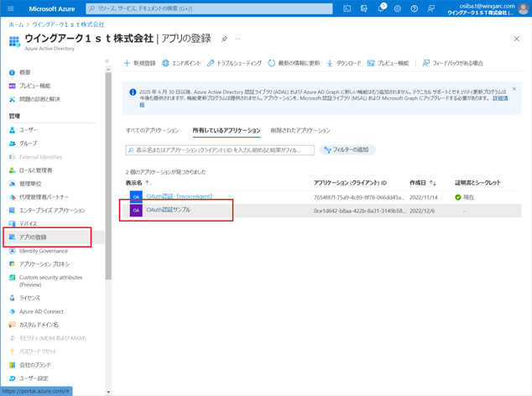Open the help question mark icon

415,9
